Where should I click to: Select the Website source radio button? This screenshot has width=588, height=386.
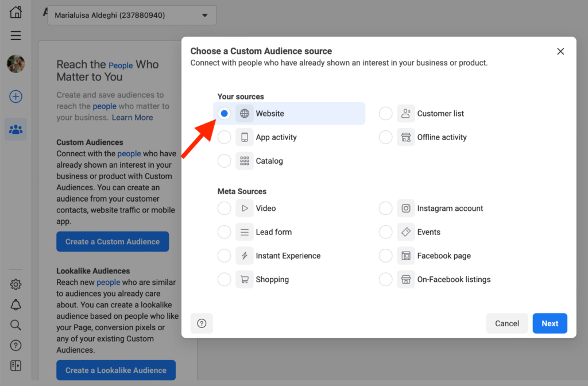coord(224,113)
